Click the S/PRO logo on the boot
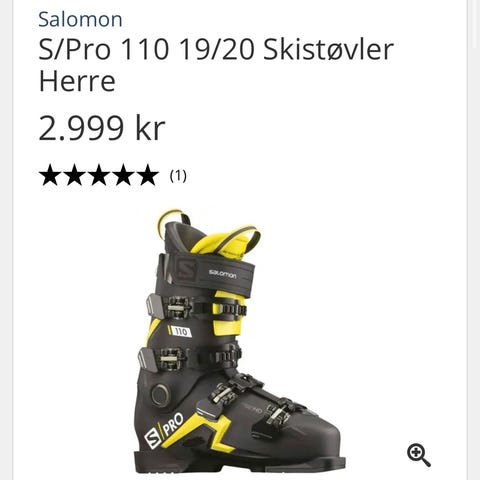Image resolution: width=480 pixels, height=480 pixels. pos(164,431)
